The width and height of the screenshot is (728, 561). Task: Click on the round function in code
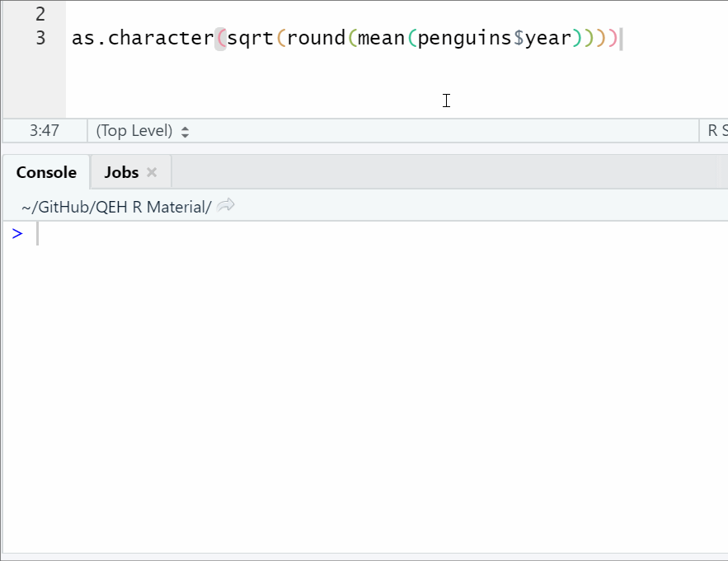316,38
